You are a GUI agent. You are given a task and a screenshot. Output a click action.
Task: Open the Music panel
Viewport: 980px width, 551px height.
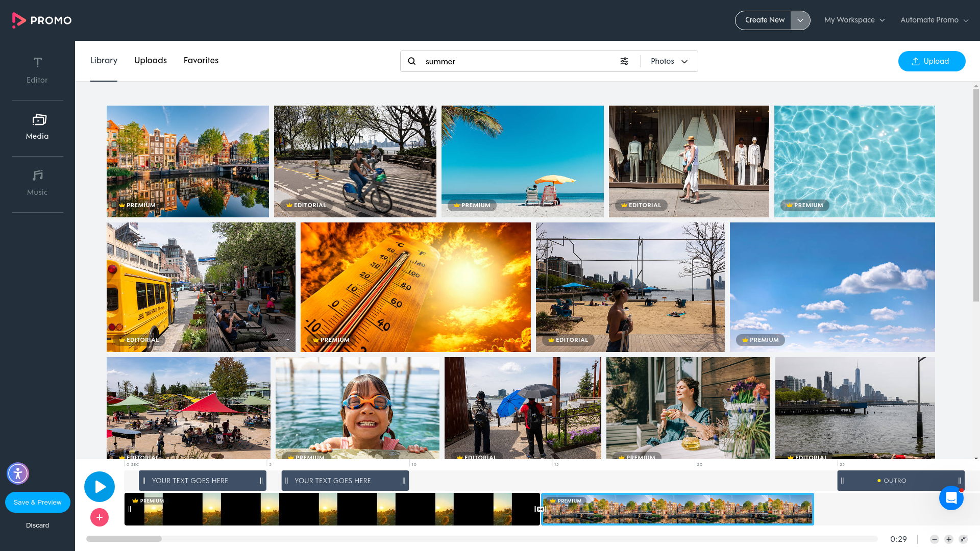(37, 182)
